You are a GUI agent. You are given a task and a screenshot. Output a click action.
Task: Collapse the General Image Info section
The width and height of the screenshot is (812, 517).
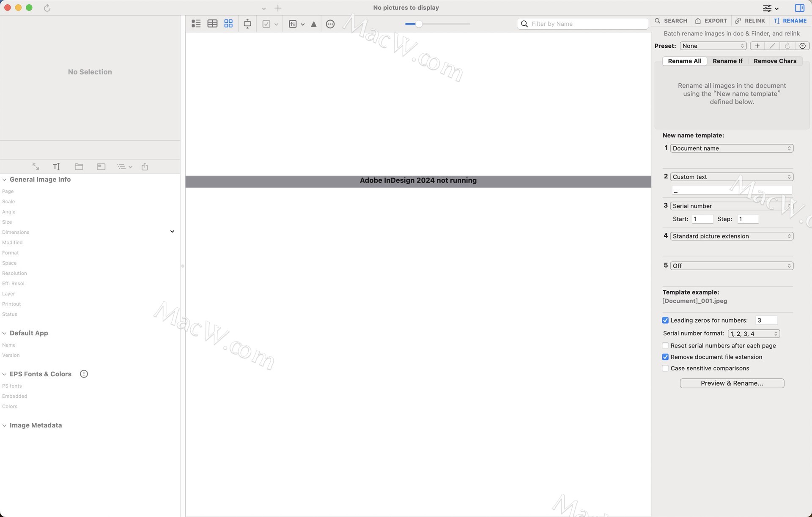[x=4, y=180]
